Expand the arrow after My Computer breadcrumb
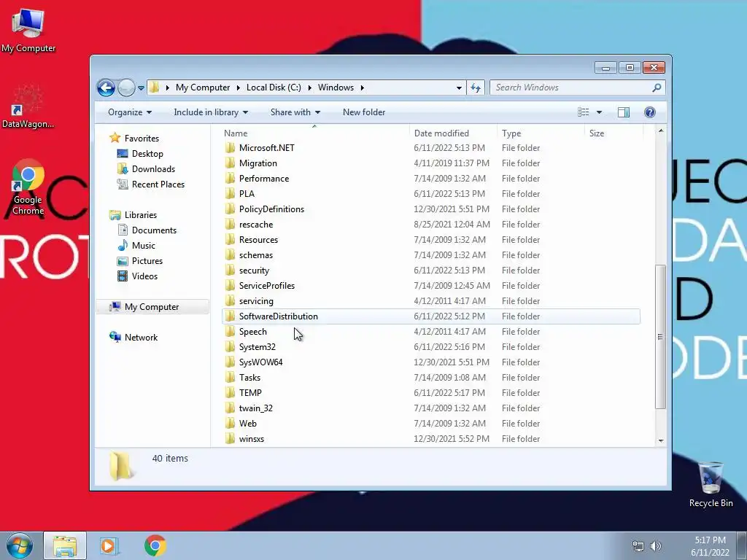 click(x=239, y=87)
